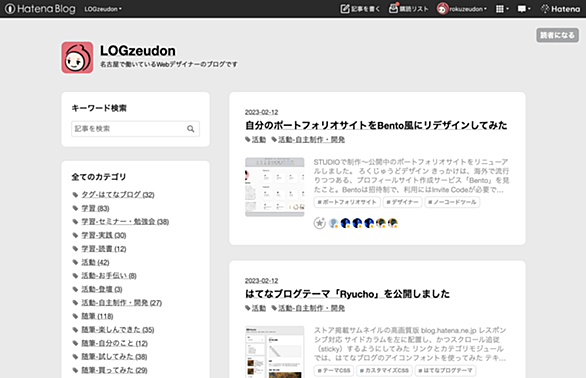
Task: Click the search magnifier icon
Action: coord(191,129)
